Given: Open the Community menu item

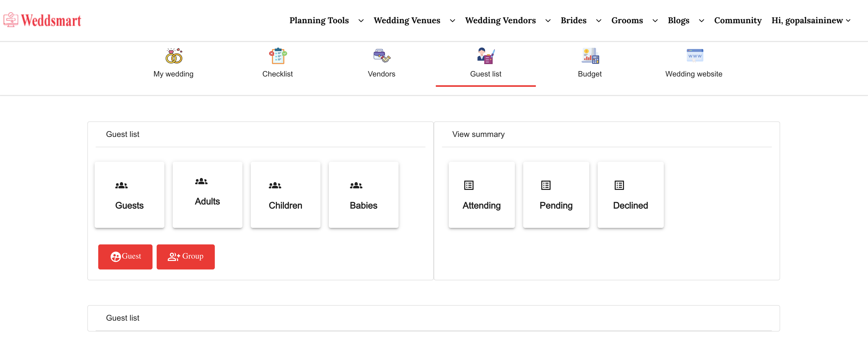Looking at the screenshot, I should point(738,21).
